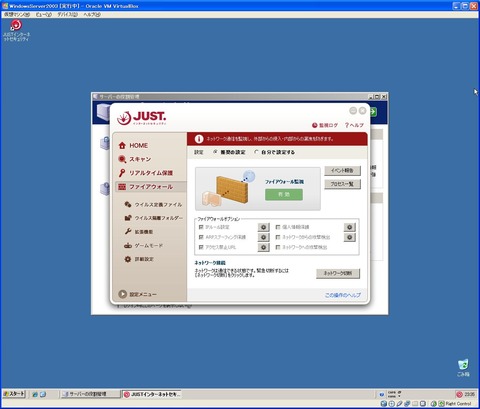
Task: Open the ごみ箱 recycle bin icon
Action: point(463,368)
